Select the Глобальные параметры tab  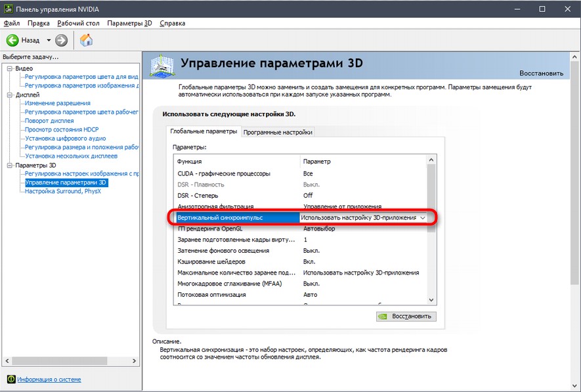[x=204, y=131]
